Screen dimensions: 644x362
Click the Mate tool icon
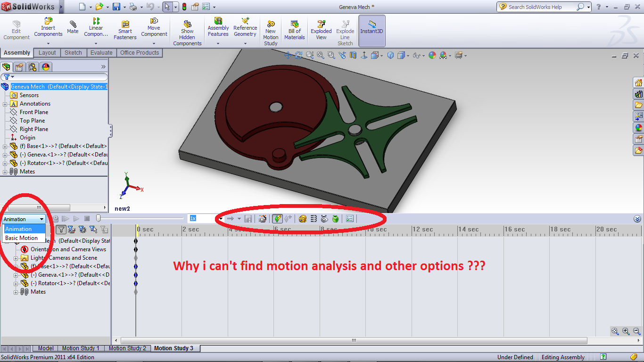(x=73, y=24)
